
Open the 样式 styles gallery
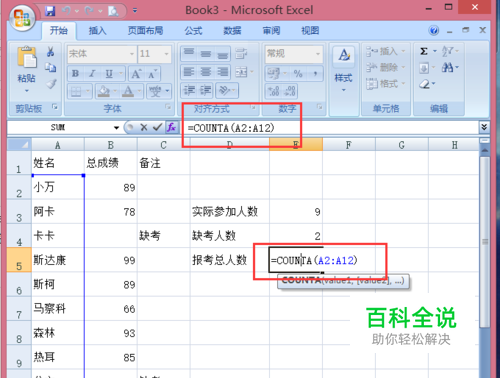(343, 69)
